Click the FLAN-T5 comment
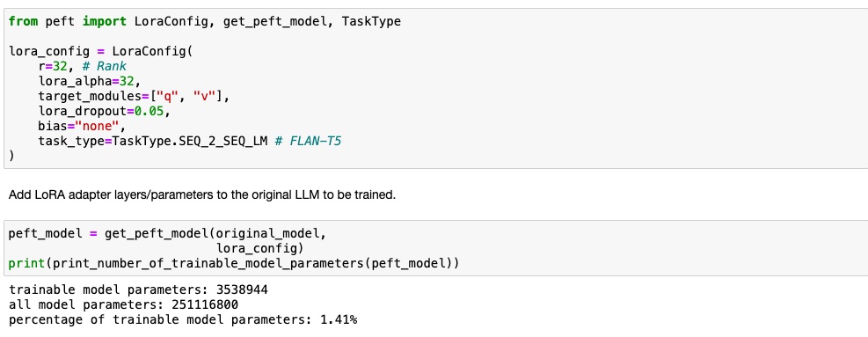 [309, 142]
